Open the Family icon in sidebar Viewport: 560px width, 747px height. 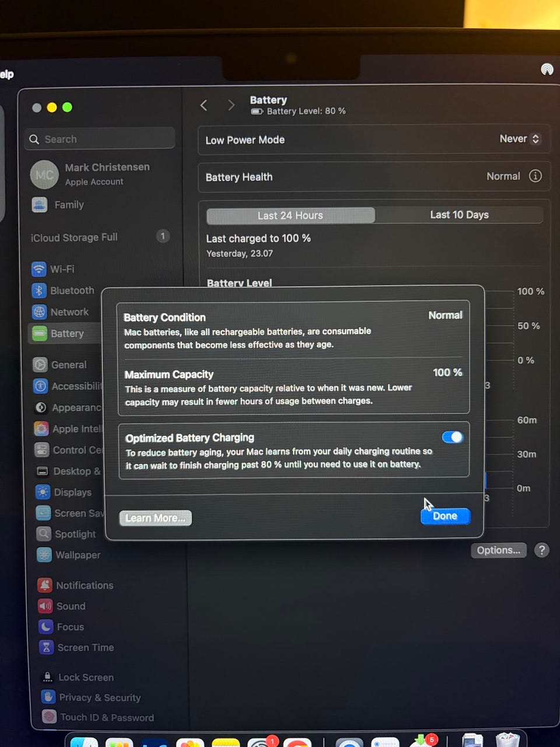pos(40,205)
